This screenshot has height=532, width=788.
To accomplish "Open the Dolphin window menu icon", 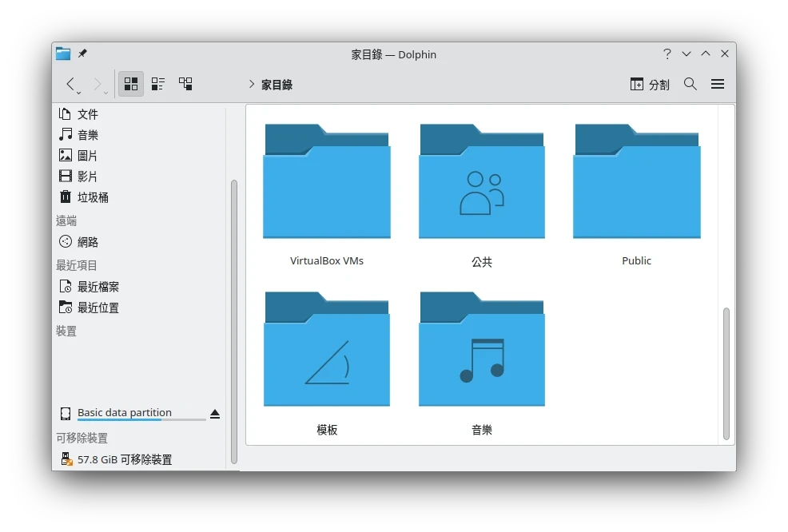I will pos(63,54).
